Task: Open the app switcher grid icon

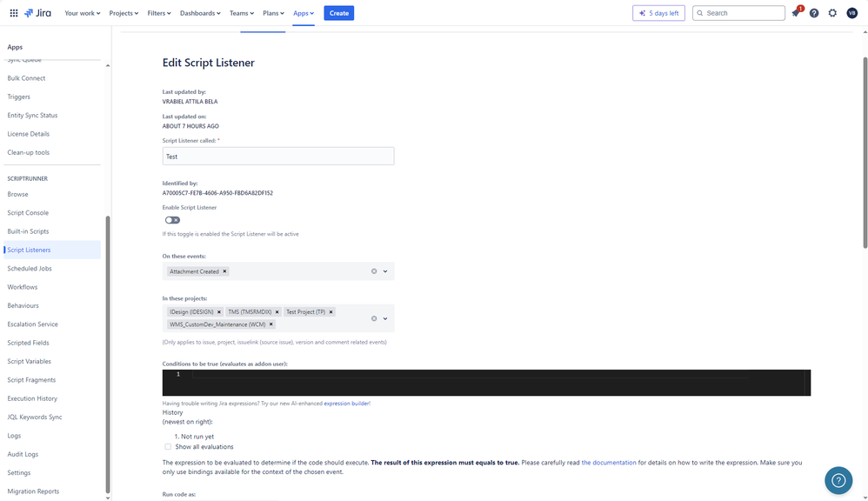Action: (x=14, y=13)
